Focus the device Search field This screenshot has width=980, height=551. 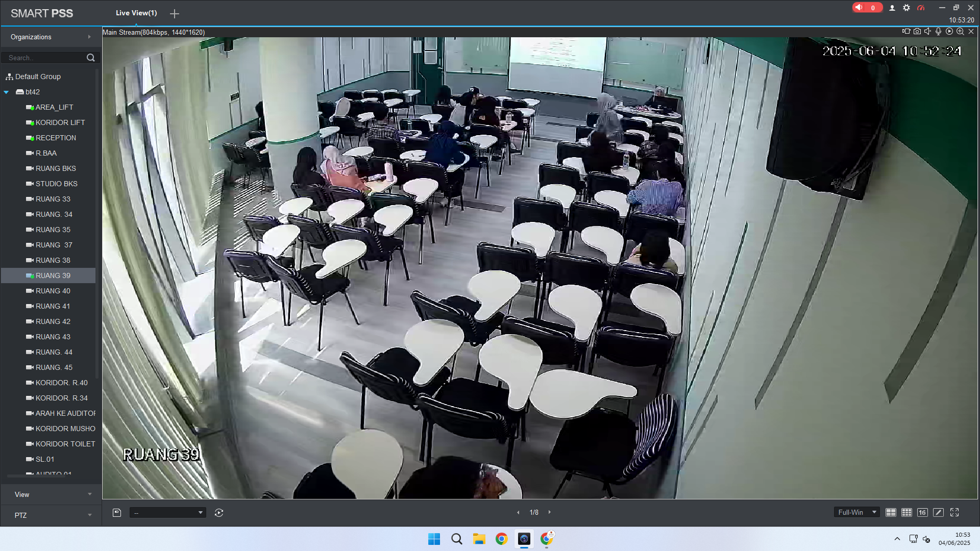click(44, 58)
